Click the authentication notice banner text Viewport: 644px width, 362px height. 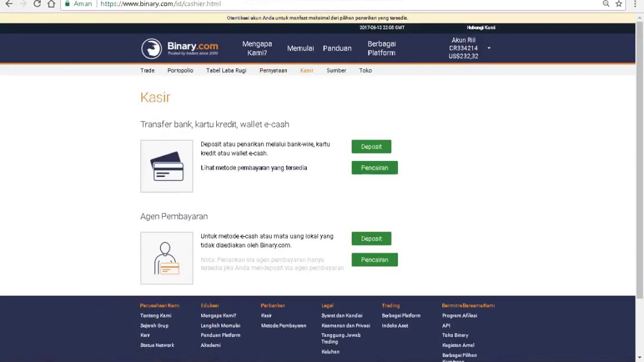click(x=317, y=18)
